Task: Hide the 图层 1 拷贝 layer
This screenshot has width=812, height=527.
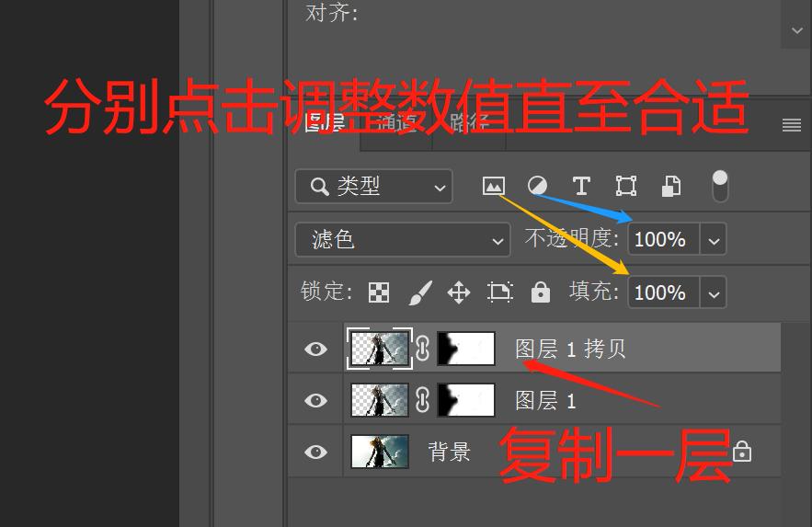Action: point(315,349)
